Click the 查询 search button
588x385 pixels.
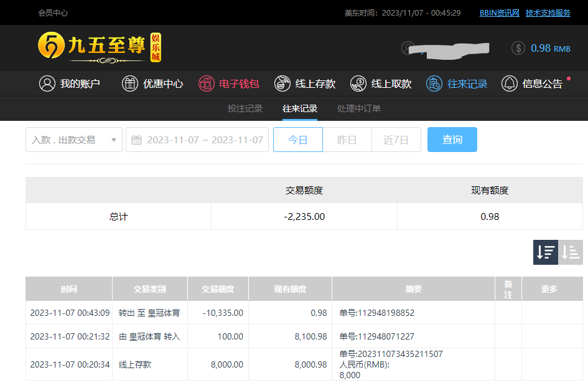[x=452, y=140]
